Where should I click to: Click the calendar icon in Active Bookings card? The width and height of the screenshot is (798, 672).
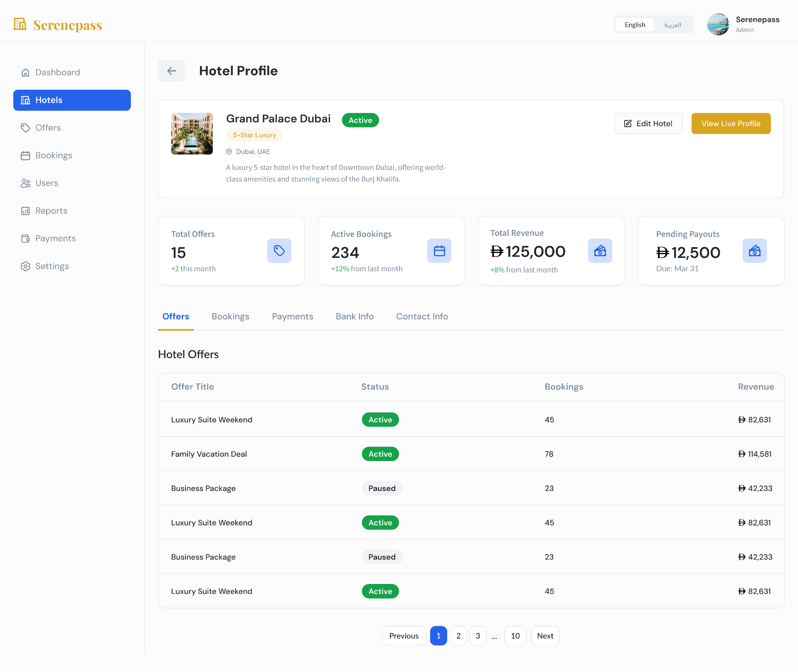click(x=439, y=250)
